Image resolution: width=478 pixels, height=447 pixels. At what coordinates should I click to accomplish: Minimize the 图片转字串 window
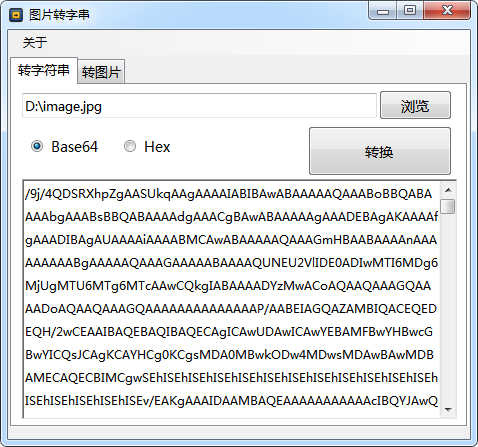point(383,11)
